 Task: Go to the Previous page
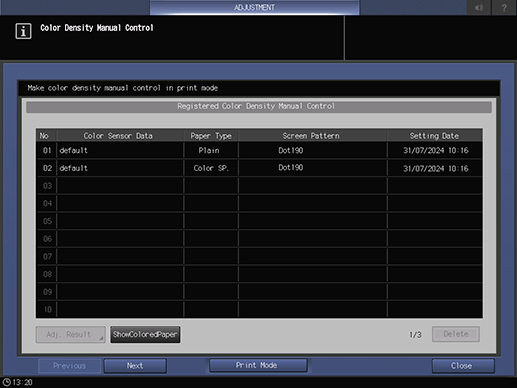69,366
